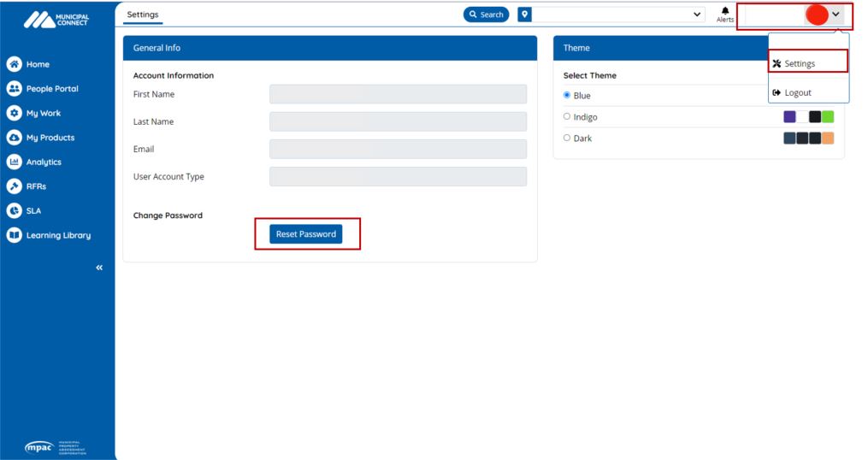Expand the user menu chevron

click(x=836, y=15)
